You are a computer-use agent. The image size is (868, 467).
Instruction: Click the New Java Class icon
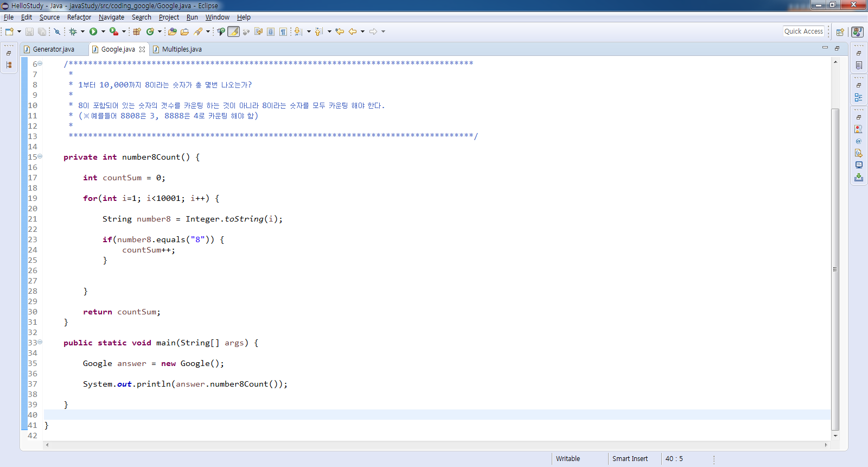coord(150,31)
